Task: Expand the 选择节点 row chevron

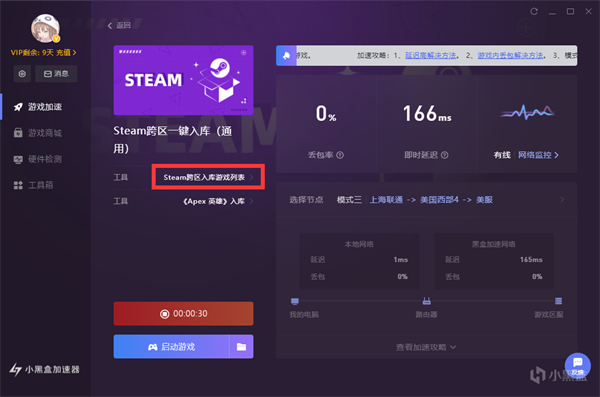Action: (x=562, y=199)
